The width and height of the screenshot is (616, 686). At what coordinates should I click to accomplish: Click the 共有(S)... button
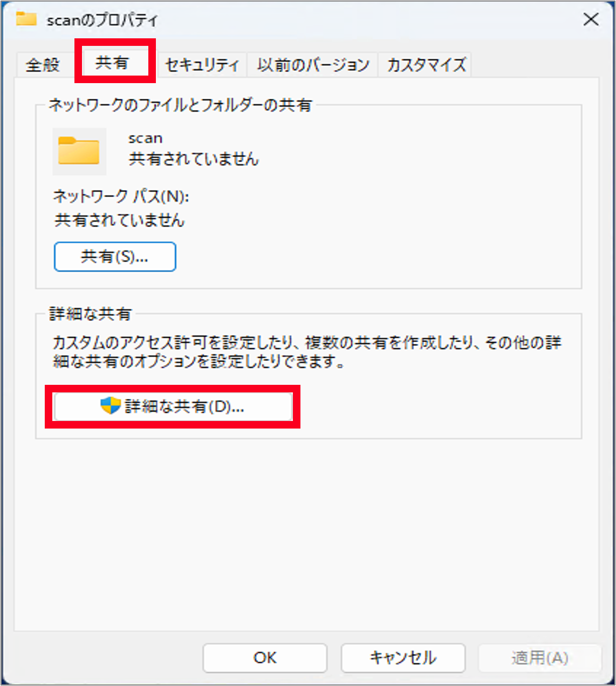click(x=115, y=256)
